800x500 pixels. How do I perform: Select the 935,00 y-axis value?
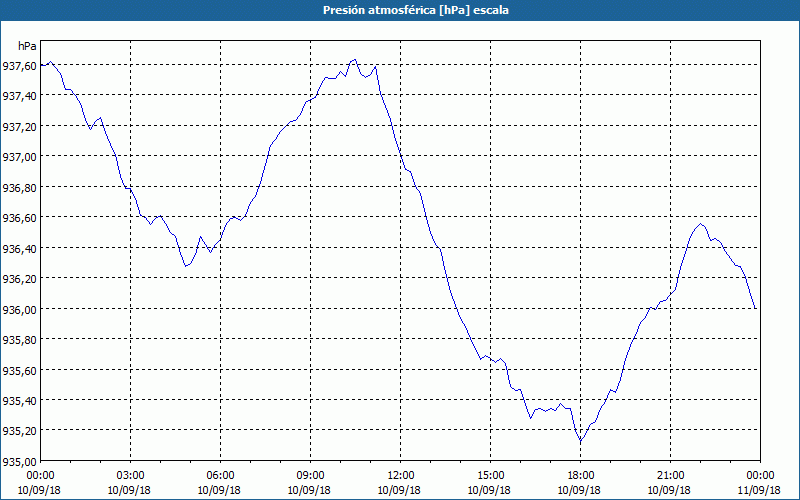click(x=19, y=462)
